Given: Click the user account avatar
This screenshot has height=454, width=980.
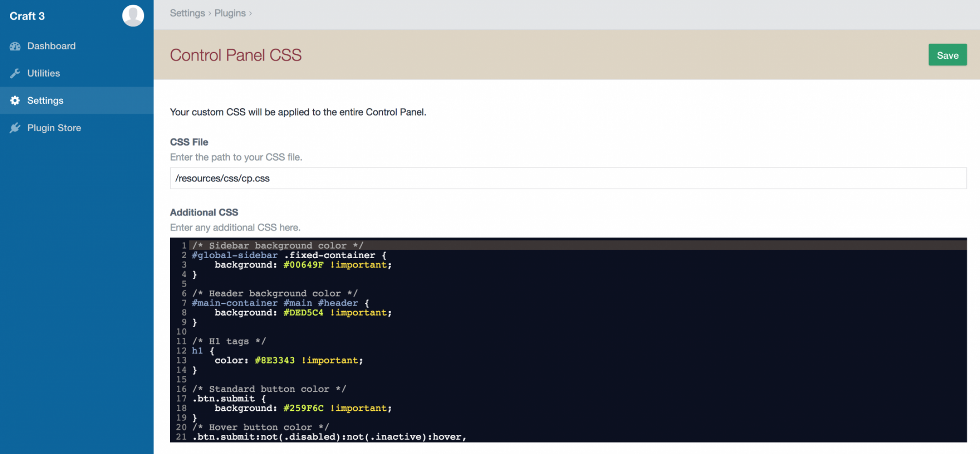Looking at the screenshot, I should [133, 16].
